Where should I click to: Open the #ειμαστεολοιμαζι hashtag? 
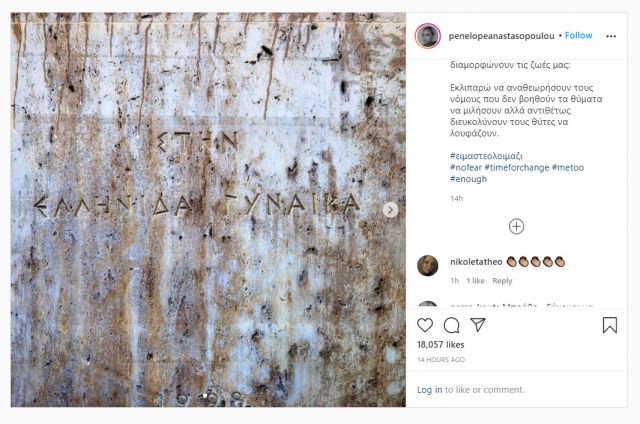click(486, 156)
